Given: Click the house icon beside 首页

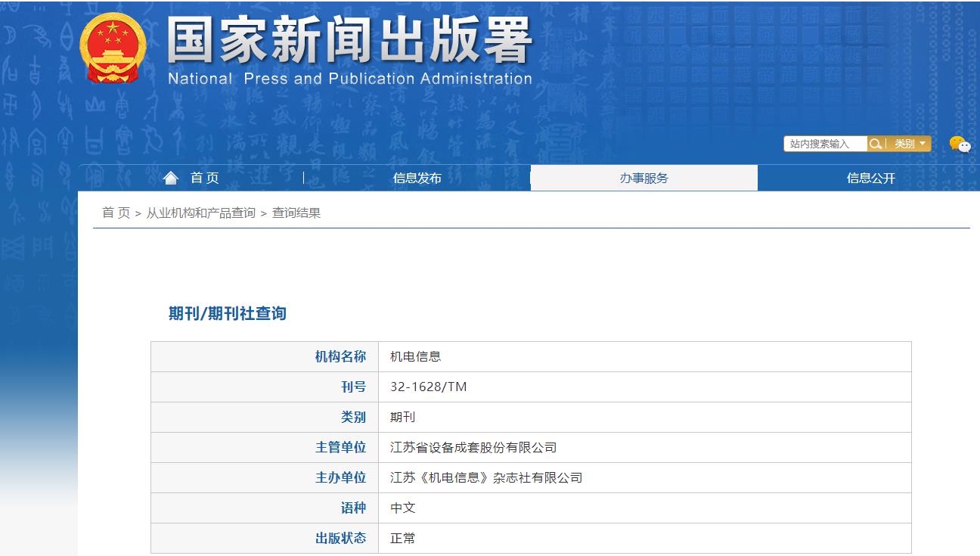Looking at the screenshot, I should coord(171,178).
